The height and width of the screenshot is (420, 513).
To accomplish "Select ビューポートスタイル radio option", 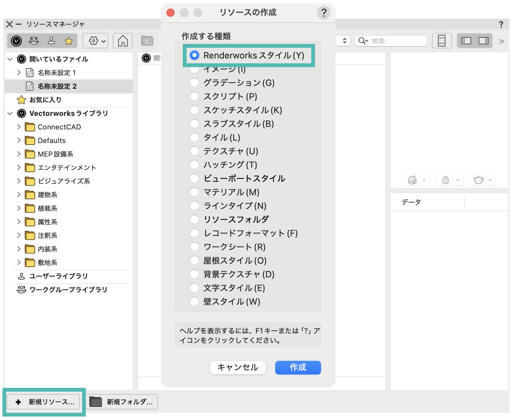I will pyautogui.click(x=195, y=178).
